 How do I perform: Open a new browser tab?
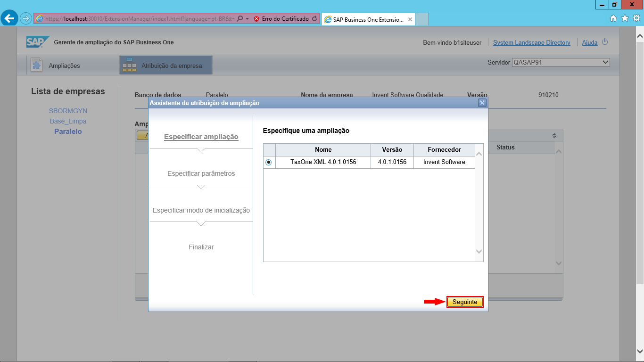[422, 19]
